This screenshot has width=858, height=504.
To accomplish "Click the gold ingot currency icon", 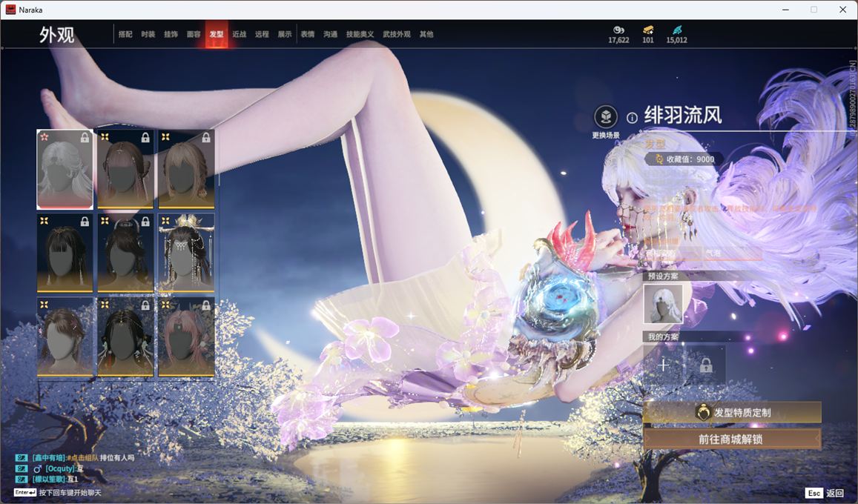I will tap(648, 30).
